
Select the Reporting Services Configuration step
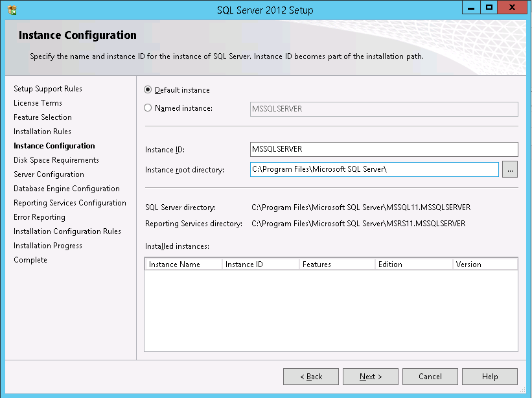click(70, 203)
